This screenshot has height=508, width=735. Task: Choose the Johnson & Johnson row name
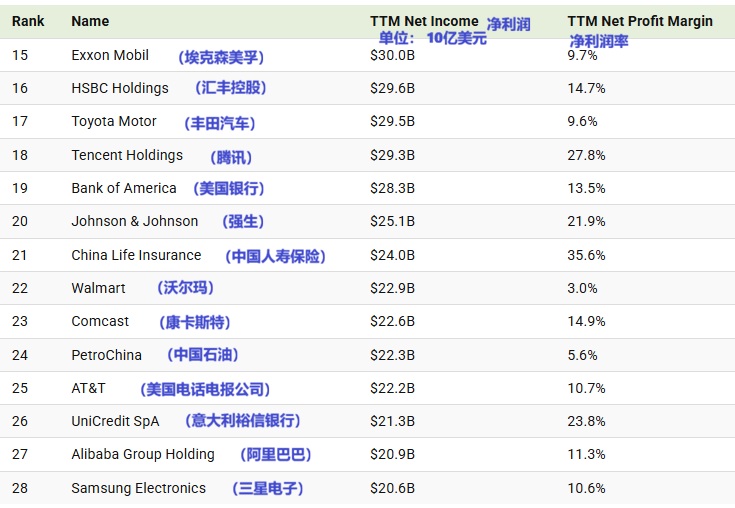(135, 221)
